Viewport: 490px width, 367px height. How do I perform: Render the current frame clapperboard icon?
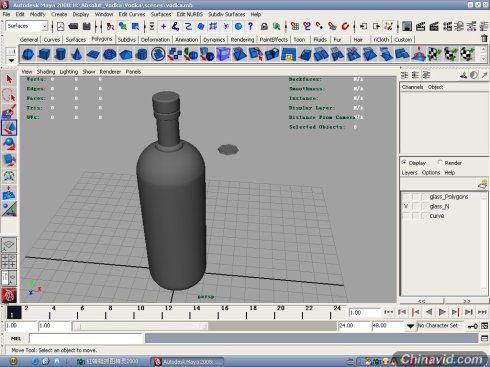[x=420, y=26]
